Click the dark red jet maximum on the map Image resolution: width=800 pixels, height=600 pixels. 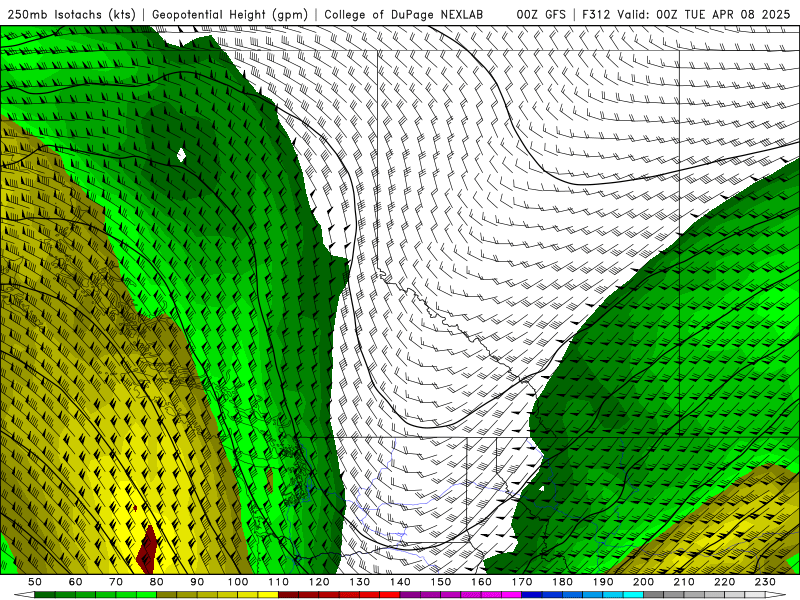pyautogui.click(x=148, y=550)
